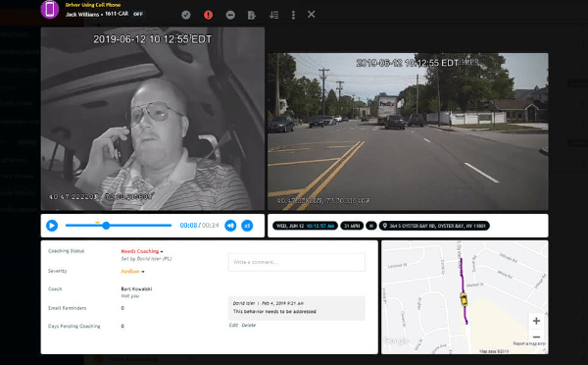The image size is (588, 365).
Task: Click the Write a comment field
Action: pyautogui.click(x=297, y=262)
